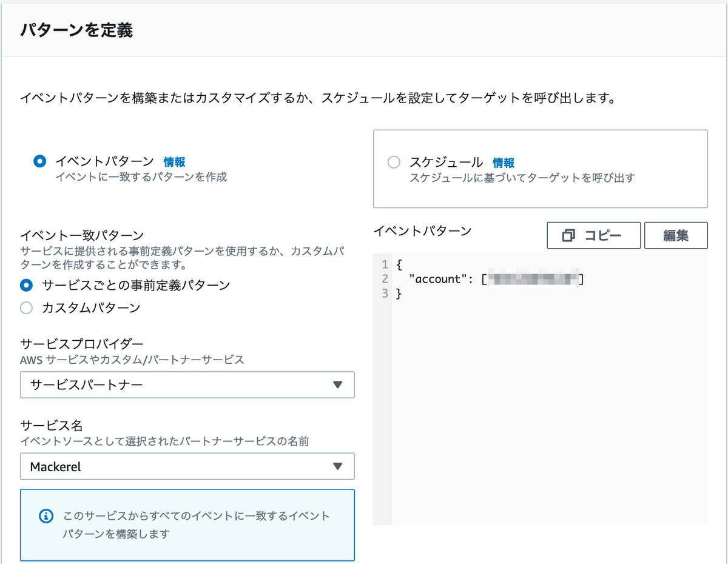Click line number 1 in code gutter
This screenshot has width=728, height=564.
click(385, 265)
